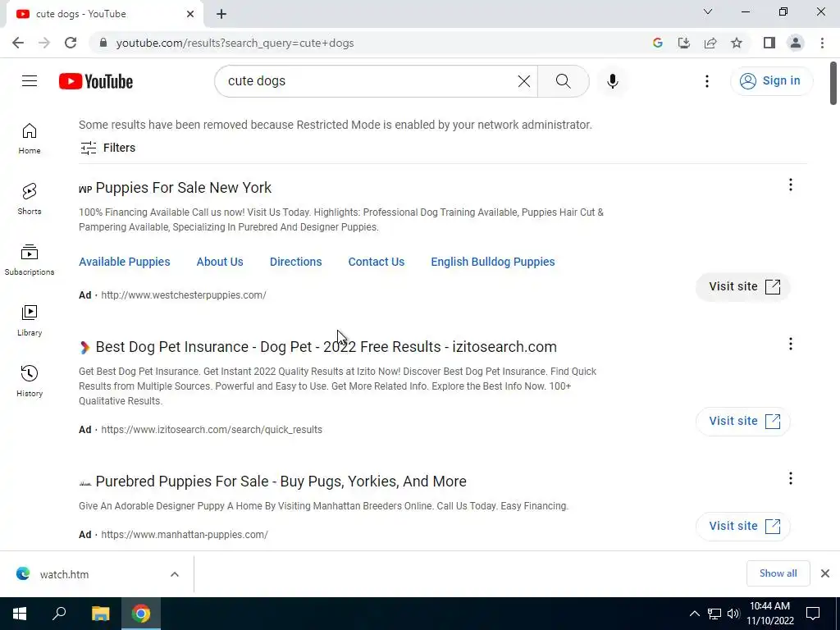Select the 'cute dogs - YouTube' tab

coord(98,14)
